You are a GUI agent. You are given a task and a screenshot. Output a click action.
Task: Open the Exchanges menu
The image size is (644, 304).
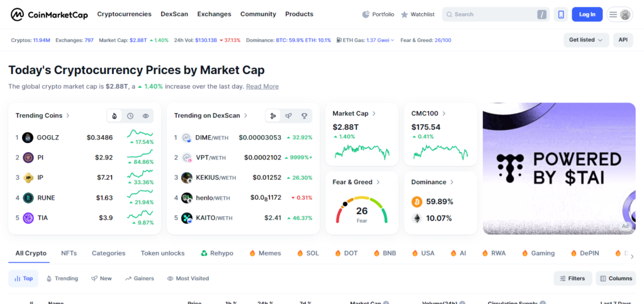click(214, 14)
